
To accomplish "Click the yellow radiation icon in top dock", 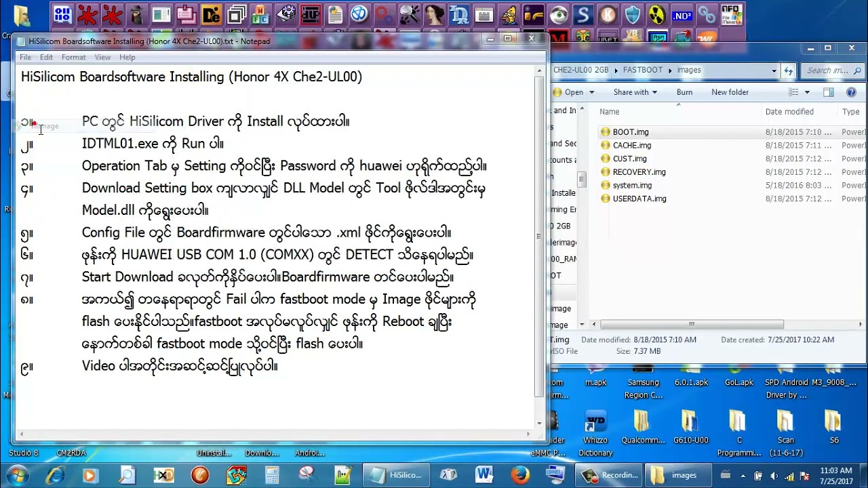I will (x=656, y=15).
